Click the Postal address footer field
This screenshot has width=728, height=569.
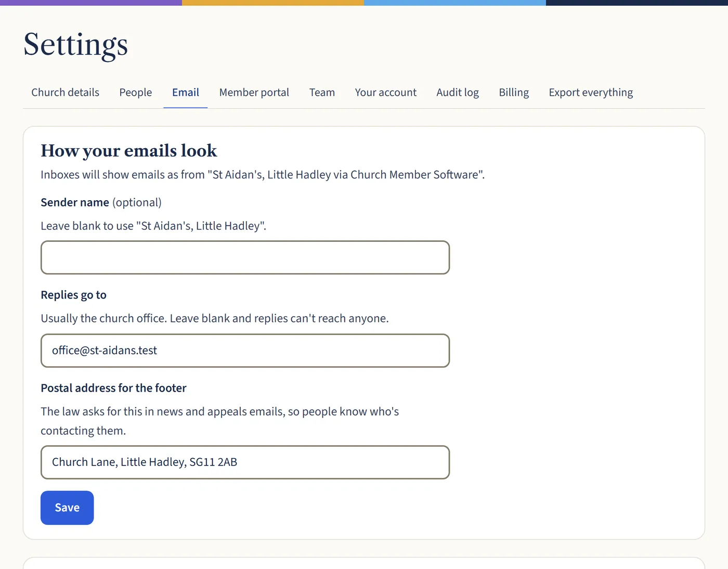245,462
